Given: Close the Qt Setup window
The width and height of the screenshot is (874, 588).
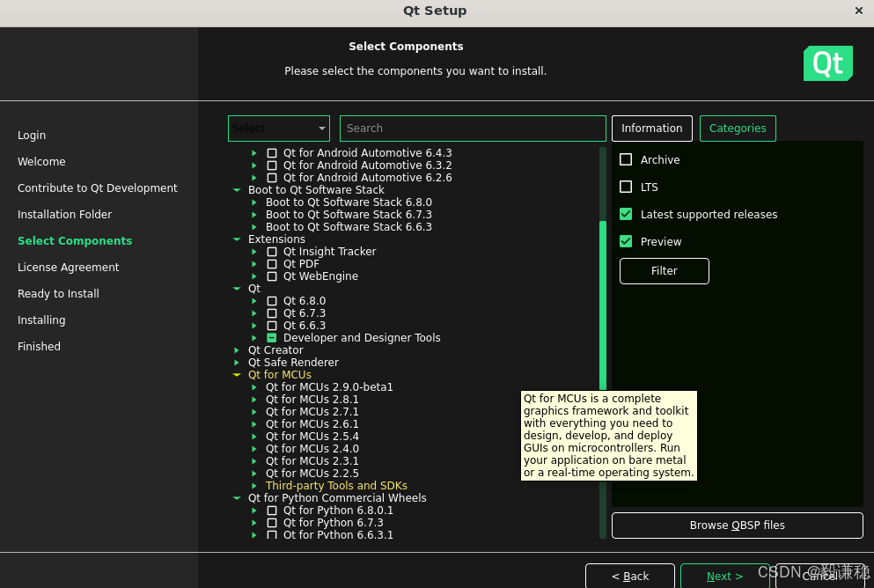Looking at the screenshot, I should point(858,11).
